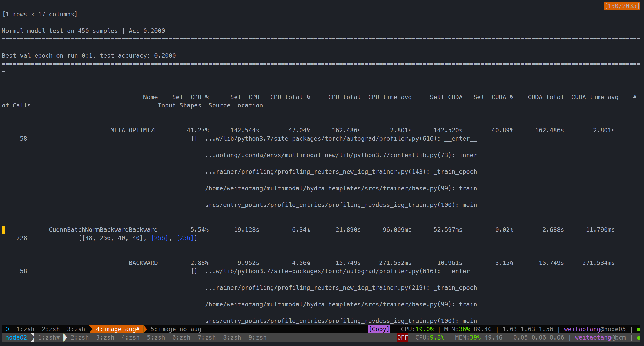
Task: Click the 11.790ms CUDA time avg value
Action: pos(600,230)
